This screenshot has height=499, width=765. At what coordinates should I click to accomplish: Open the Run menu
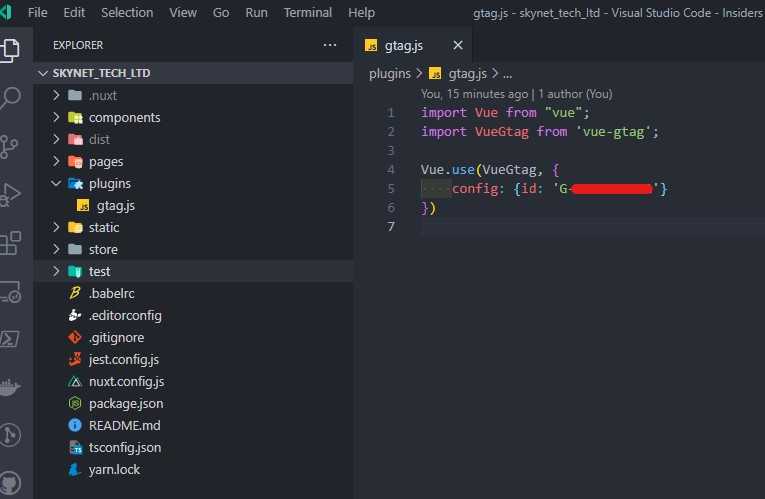pos(257,12)
